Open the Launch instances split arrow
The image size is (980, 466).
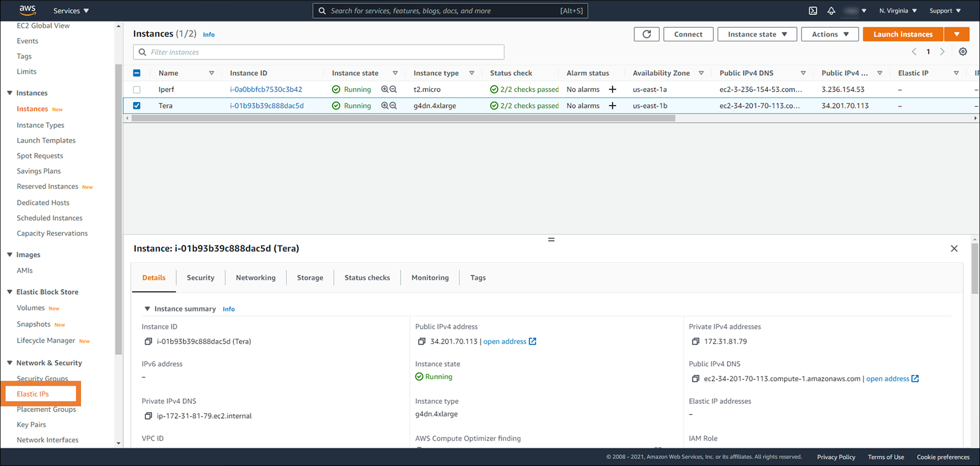(x=957, y=34)
